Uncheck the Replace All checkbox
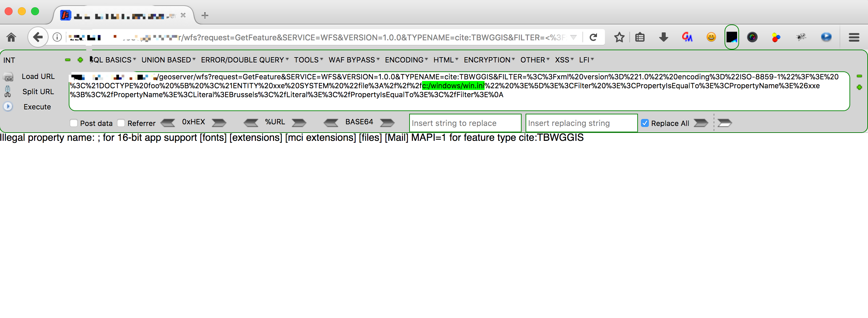The image size is (868, 318). click(x=645, y=123)
